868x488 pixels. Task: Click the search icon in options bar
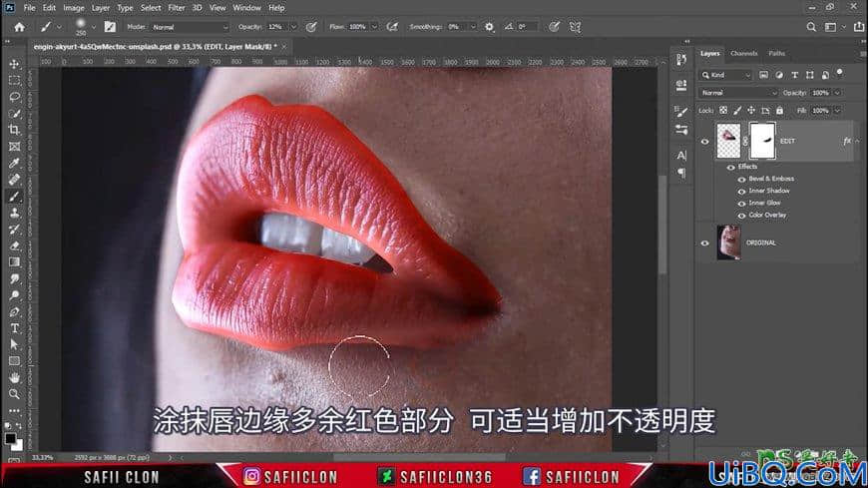[811, 27]
